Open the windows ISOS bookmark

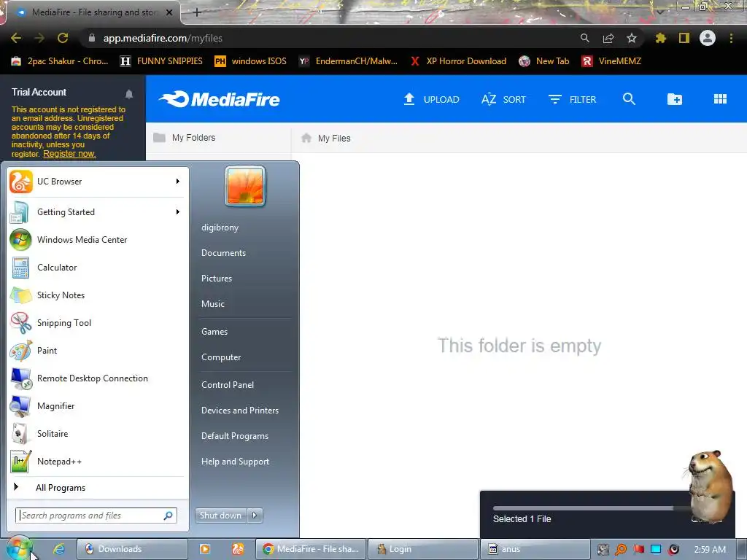pos(251,61)
